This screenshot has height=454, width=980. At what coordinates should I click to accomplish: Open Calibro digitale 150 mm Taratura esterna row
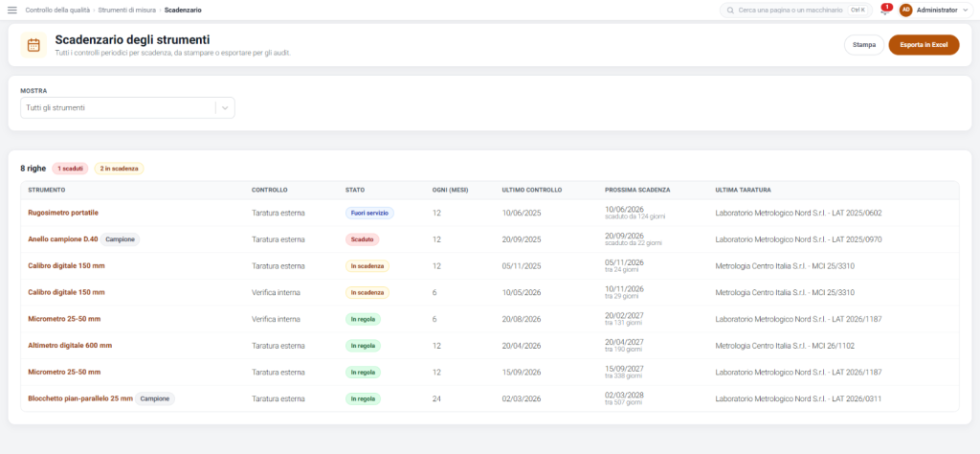490,265
